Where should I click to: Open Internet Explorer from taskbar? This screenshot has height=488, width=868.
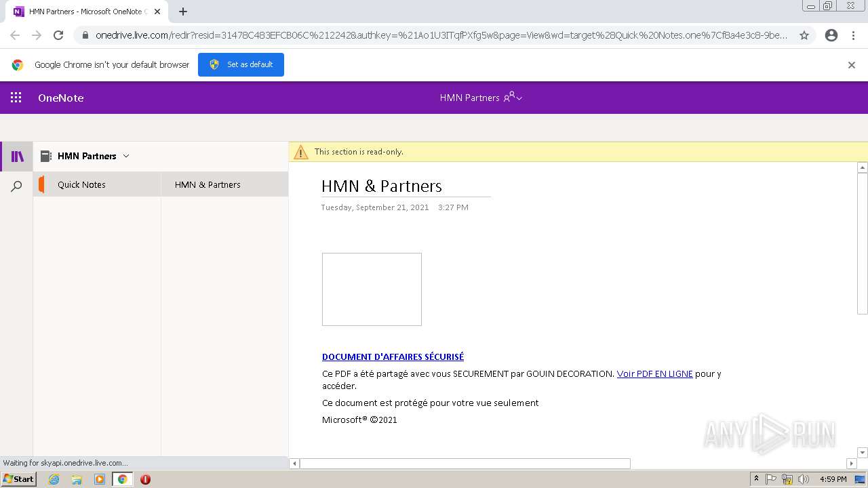(x=54, y=479)
